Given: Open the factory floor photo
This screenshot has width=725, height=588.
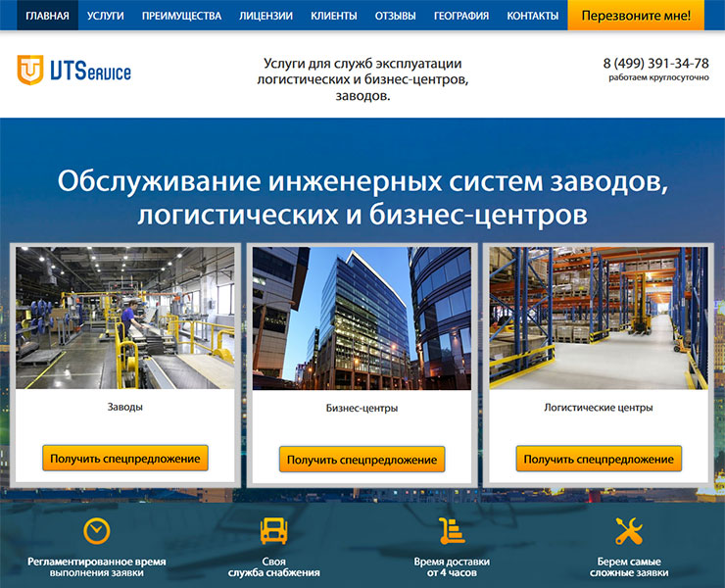Looking at the screenshot, I should (x=125, y=318).
